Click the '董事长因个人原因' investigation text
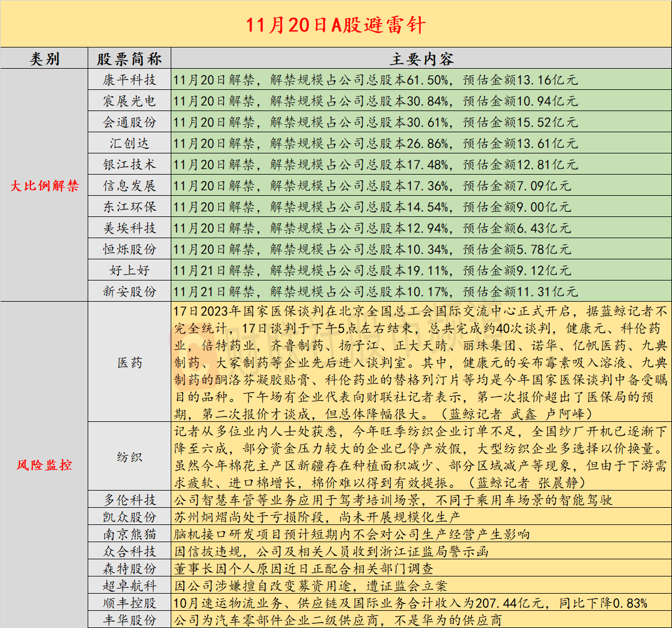Screen dimensions: 672x628 pos(304,568)
